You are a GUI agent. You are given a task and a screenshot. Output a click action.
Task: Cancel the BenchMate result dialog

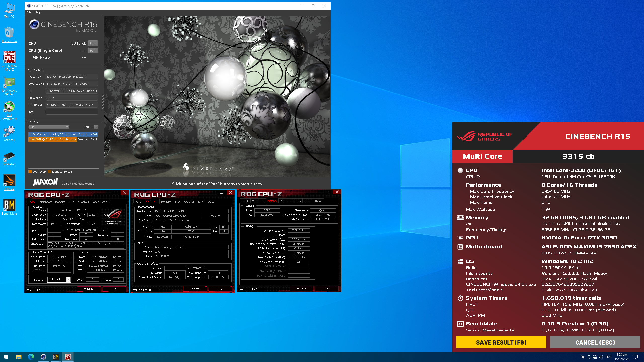coord(595,342)
